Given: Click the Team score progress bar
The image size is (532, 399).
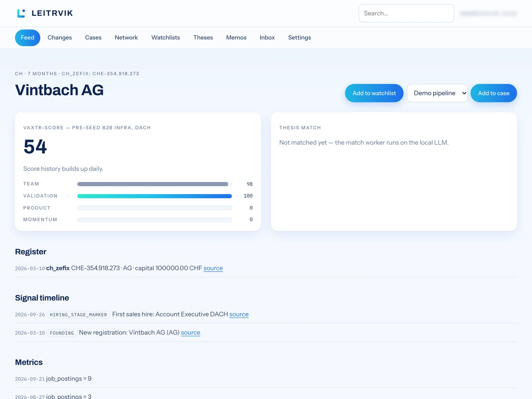Looking at the screenshot, I should (x=155, y=184).
